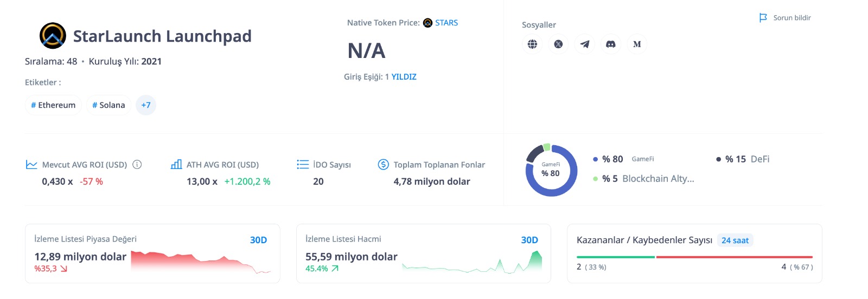Click the STARS token coin icon
Image resolution: width=868 pixels, height=299 pixels.
tap(427, 23)
